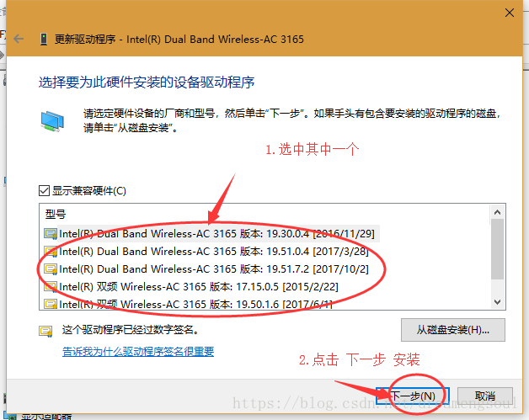
Task: Click the network computers icon beside the instructions
Action: coord(52,121)
